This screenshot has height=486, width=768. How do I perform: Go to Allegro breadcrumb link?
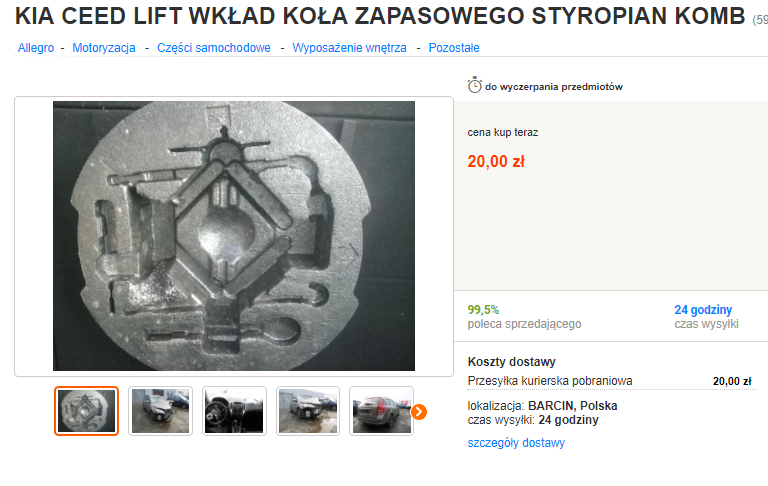point(36,48)
